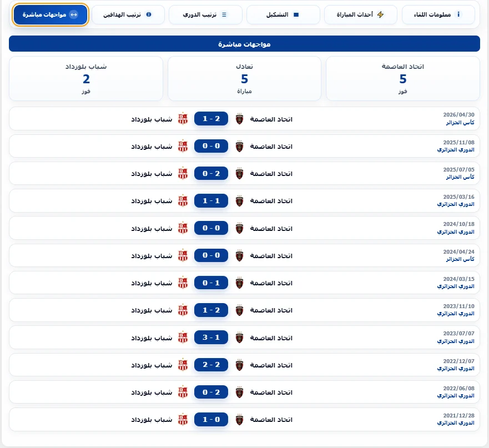Click the مواجهات مباشرة blue section header

pos(244,44)
